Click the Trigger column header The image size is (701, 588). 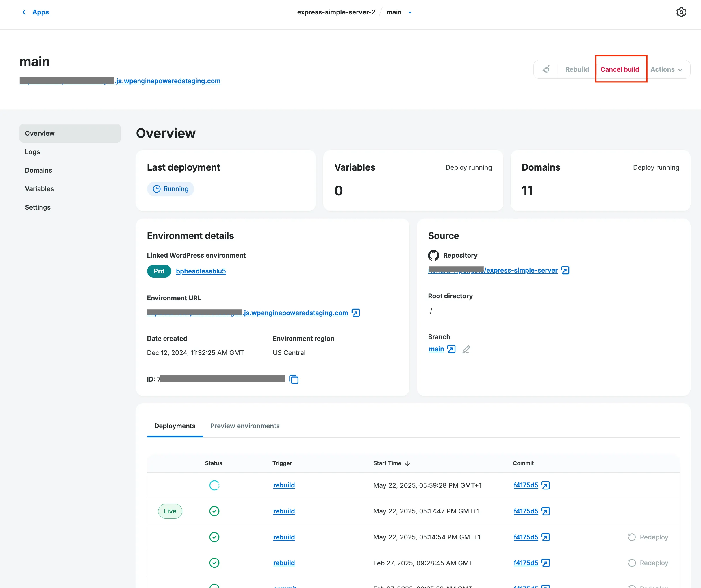point(282,463)
